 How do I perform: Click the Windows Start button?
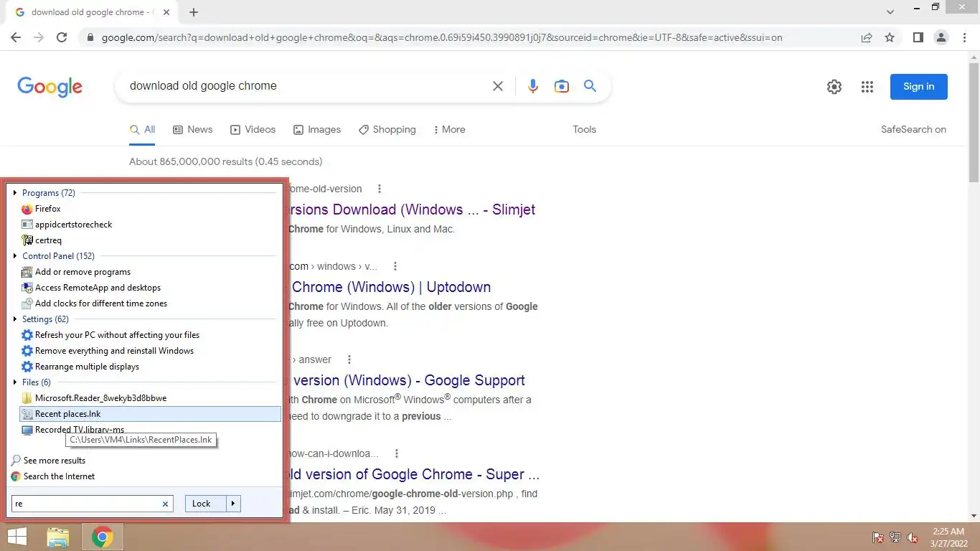point(17,537)
